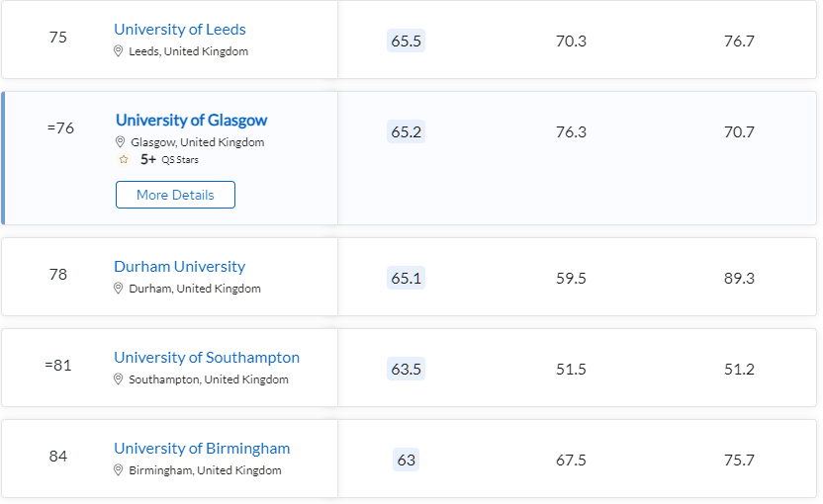823x504 pixels.
Task: Click the 65.2 overall score for Glasgow
Action: [406, 132]
